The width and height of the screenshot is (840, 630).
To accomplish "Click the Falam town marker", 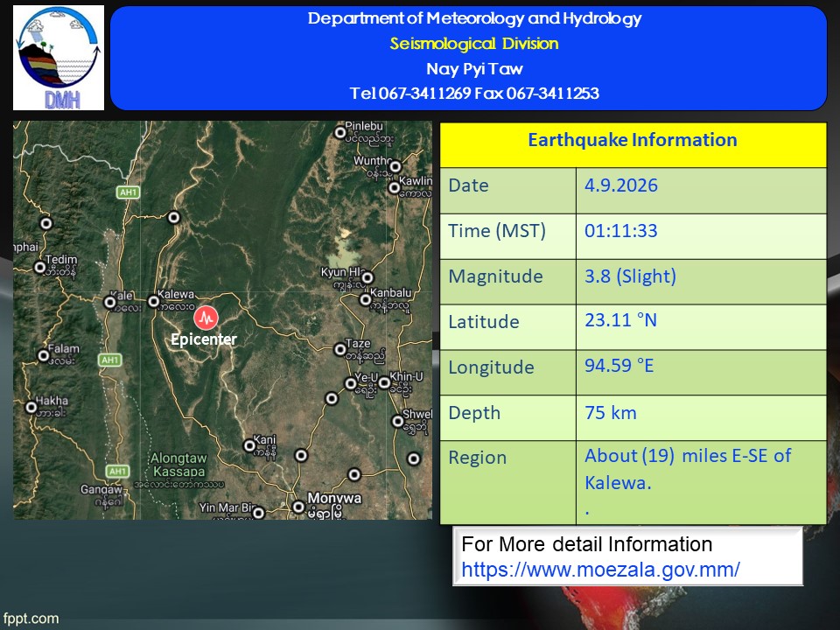I will point(44,355).
